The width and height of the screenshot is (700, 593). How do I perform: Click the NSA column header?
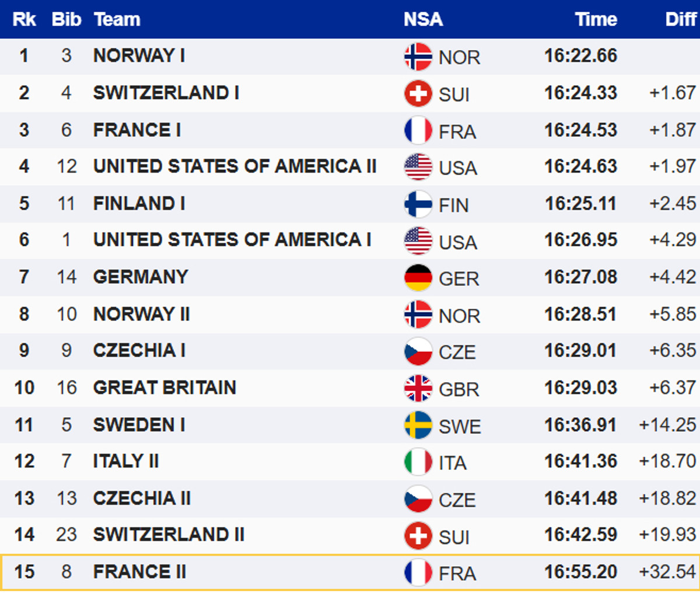pos(423,19)
